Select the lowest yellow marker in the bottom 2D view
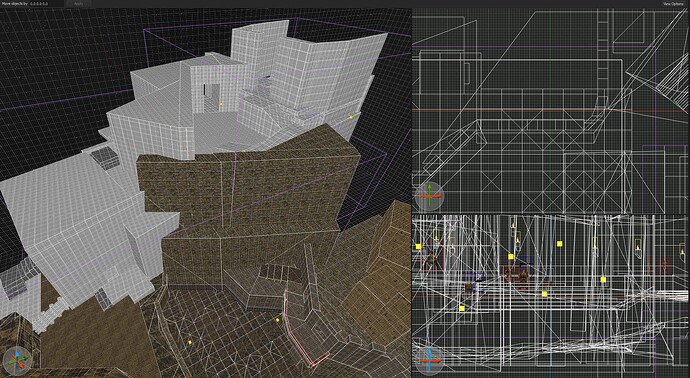This screenshot has width=690, height=378. pos(462,308)
